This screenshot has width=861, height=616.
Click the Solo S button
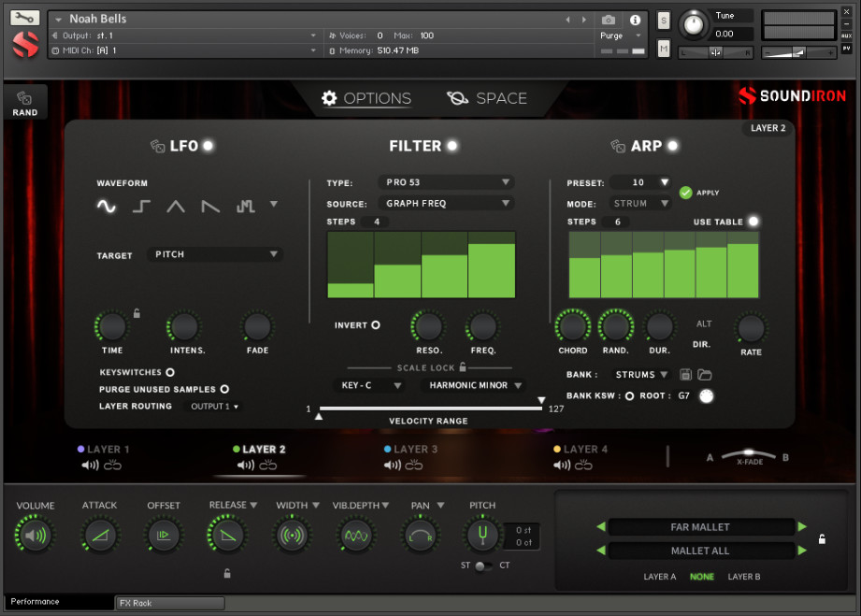pyautogui.click(x=664, y=21)
